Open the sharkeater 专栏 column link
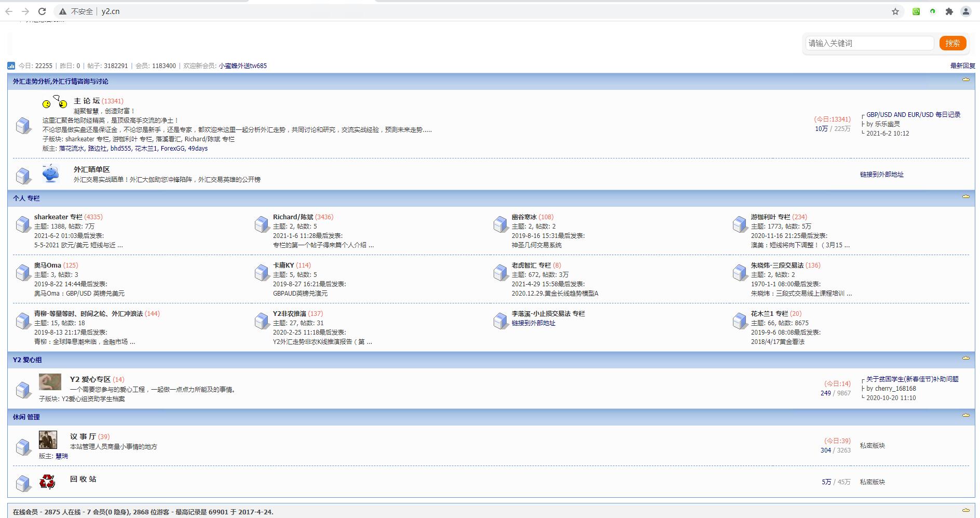Screen dimensions: 980x518 click(58, 217)
